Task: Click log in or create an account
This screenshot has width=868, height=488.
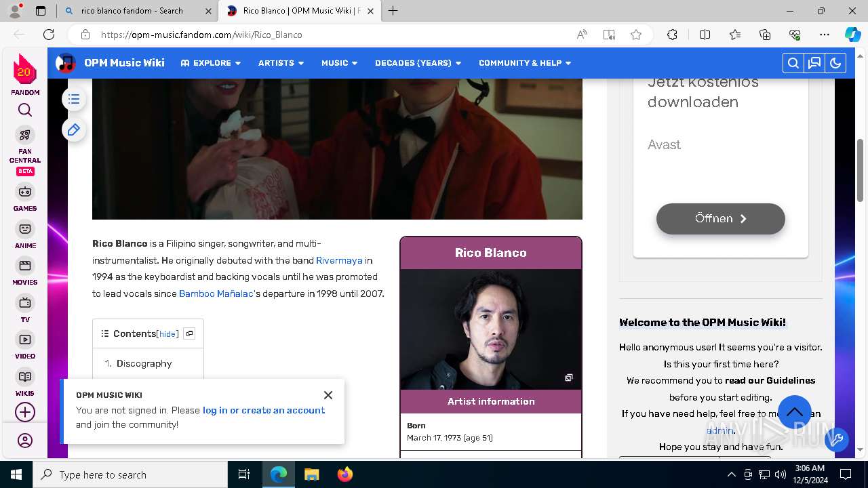Action: tap(264, 410)
